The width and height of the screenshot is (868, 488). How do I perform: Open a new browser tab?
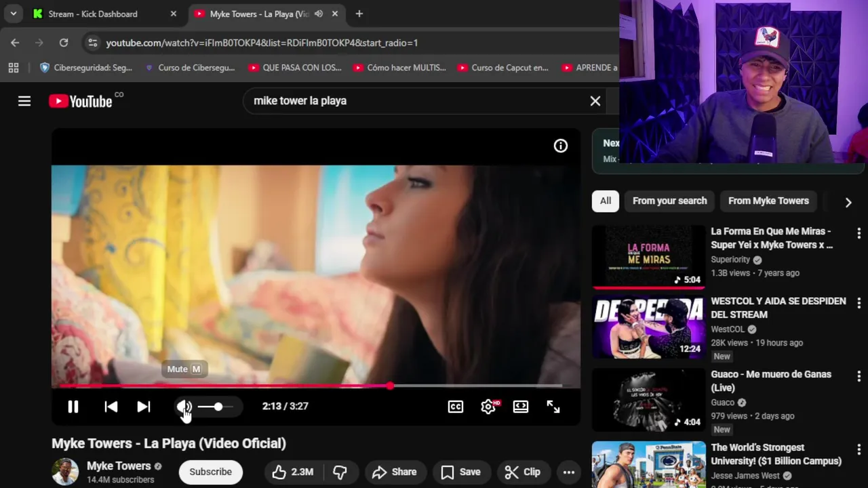[359, 14]
